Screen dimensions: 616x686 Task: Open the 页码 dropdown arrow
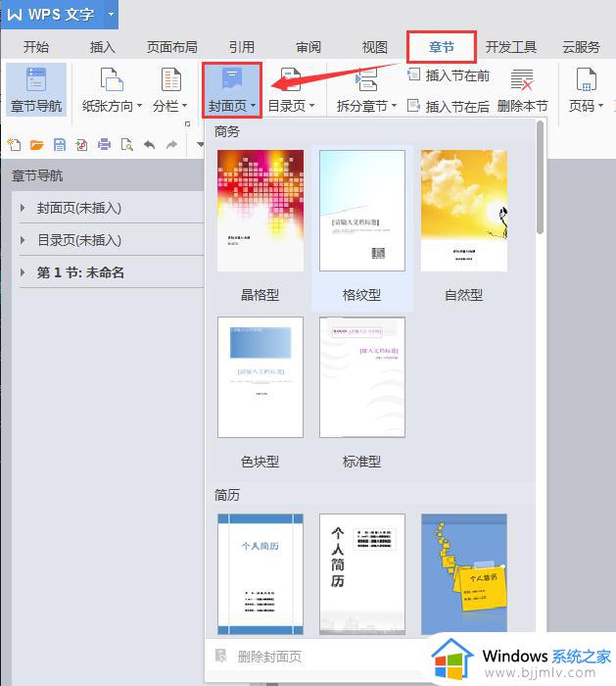(x=600, y=106)
